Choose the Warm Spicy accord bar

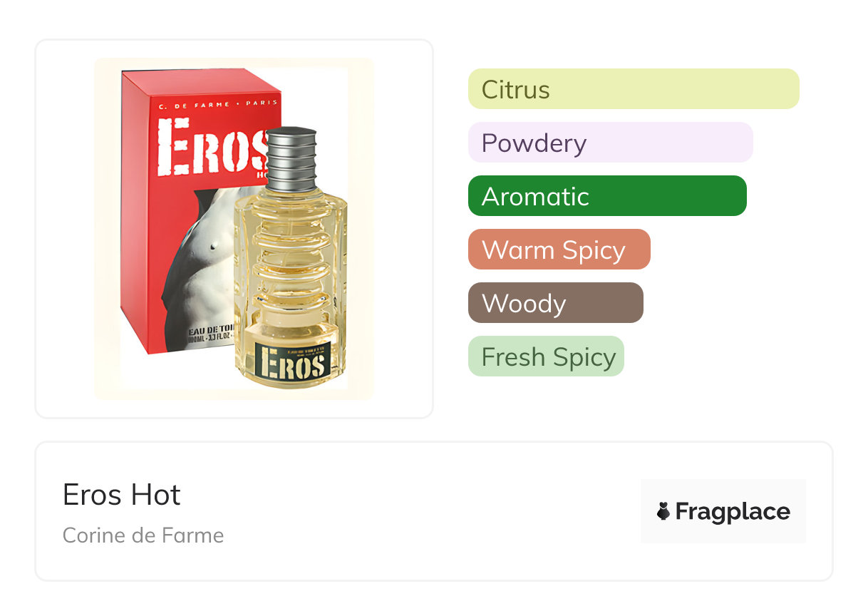tap(559, 250)
